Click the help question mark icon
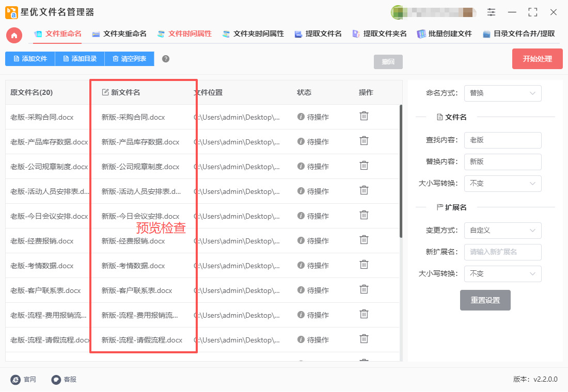The image size is (568, 392). click(166, 59)
